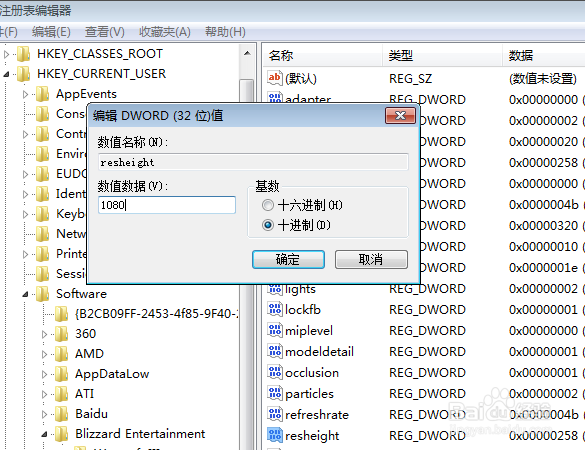Select the refreshrate value name

pos(317,415)
